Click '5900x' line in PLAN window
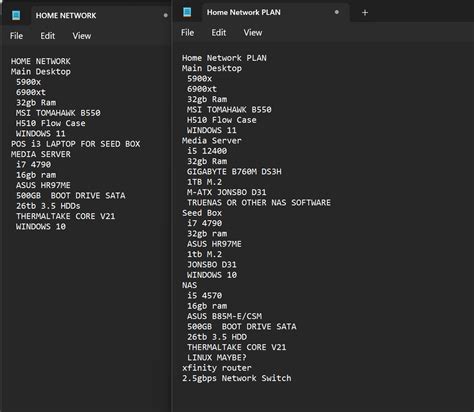 tap(199, 79)
